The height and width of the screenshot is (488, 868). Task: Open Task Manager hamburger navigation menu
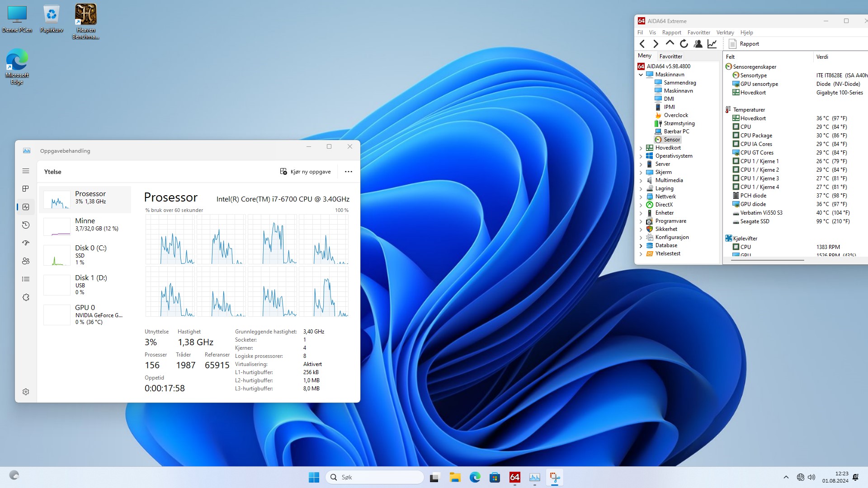tap(26, 171)
